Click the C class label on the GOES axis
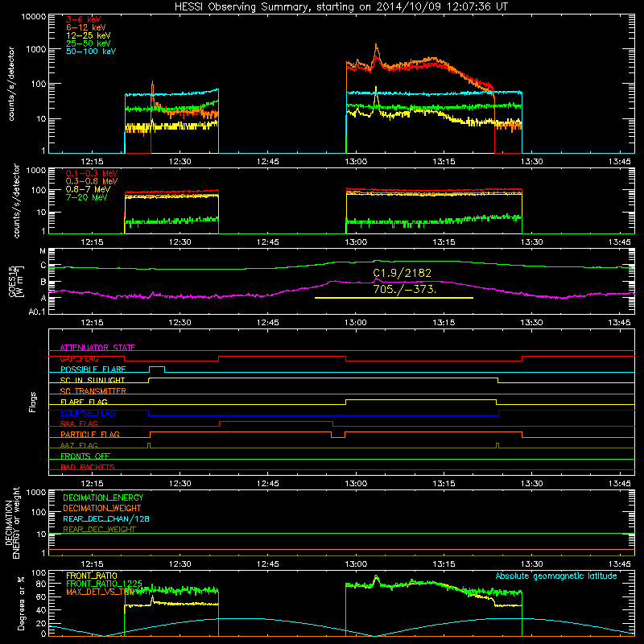 43,266
